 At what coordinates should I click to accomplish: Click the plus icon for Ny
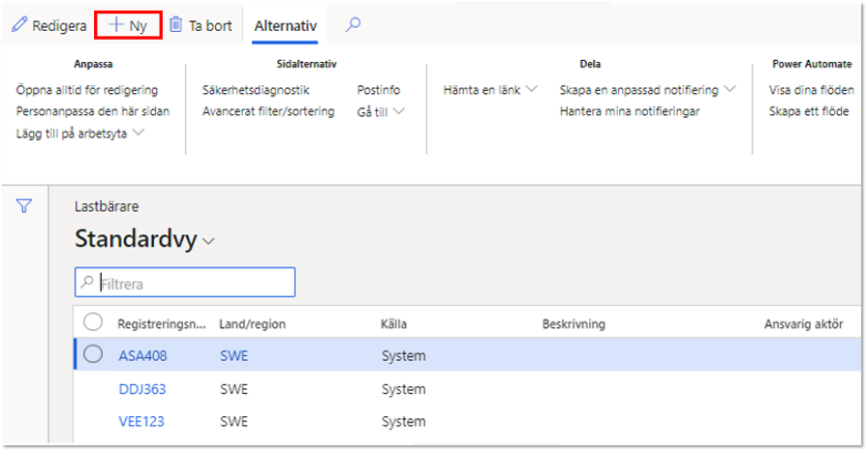coord(115,24)
